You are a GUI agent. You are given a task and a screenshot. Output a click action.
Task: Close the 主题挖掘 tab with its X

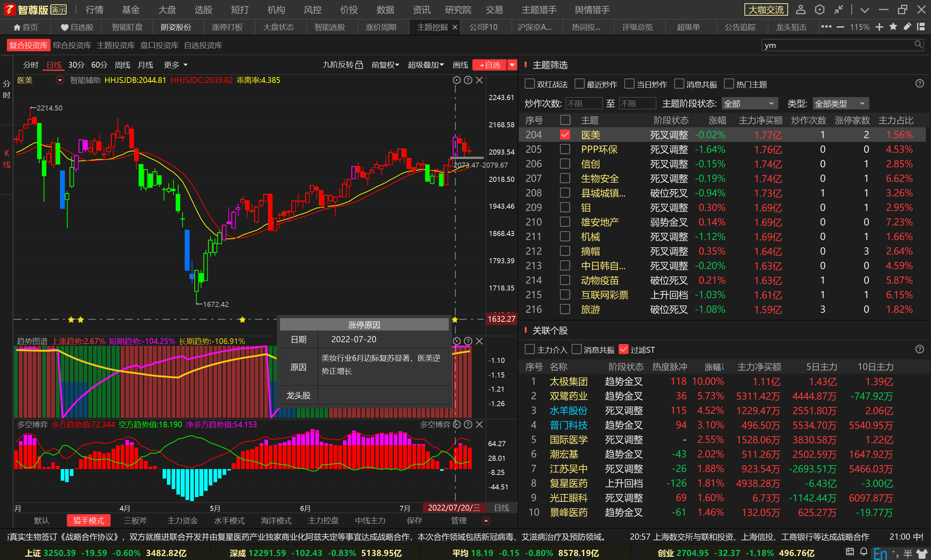455,27
